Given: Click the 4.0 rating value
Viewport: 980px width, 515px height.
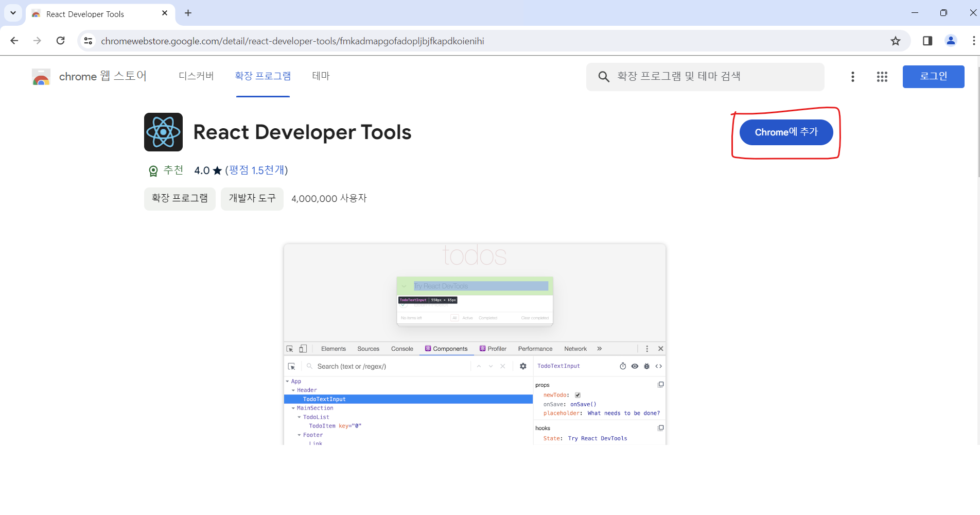Looking at the screenshot, I should tap(202, 170).
